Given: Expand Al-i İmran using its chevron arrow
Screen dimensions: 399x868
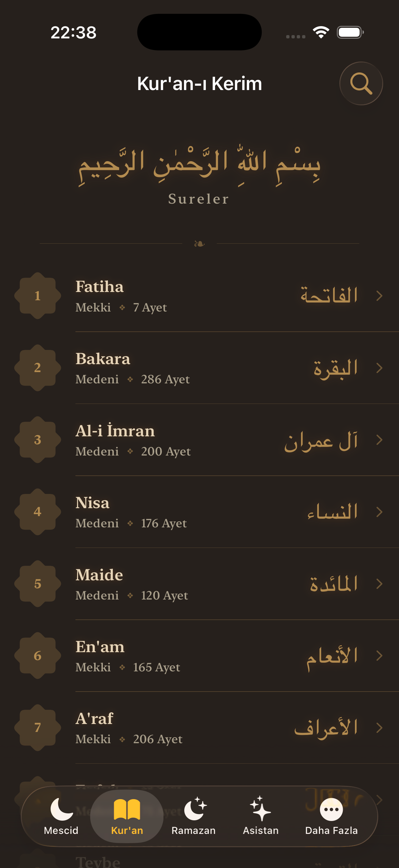Looking at the screenshot, I should (379, 440).
